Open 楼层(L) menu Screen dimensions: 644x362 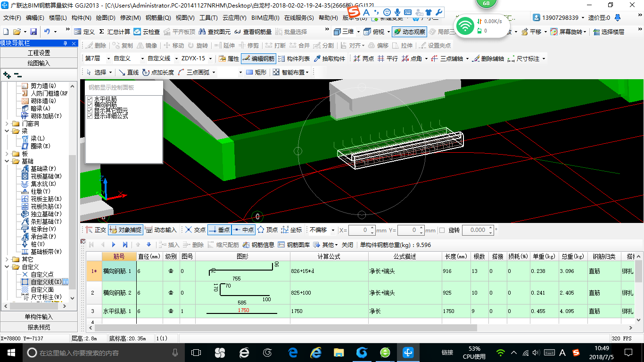pos(58,18)
